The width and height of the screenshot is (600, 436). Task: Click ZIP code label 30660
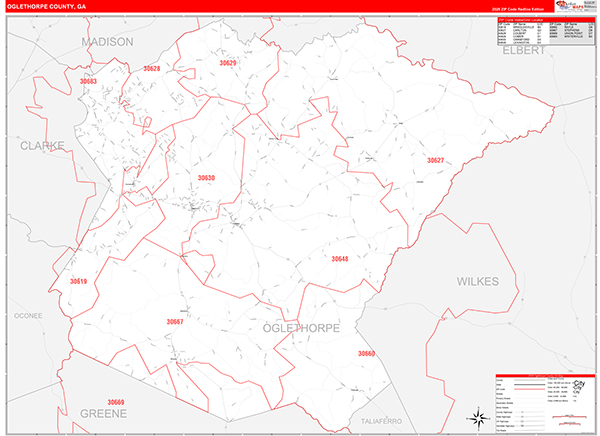366,353
